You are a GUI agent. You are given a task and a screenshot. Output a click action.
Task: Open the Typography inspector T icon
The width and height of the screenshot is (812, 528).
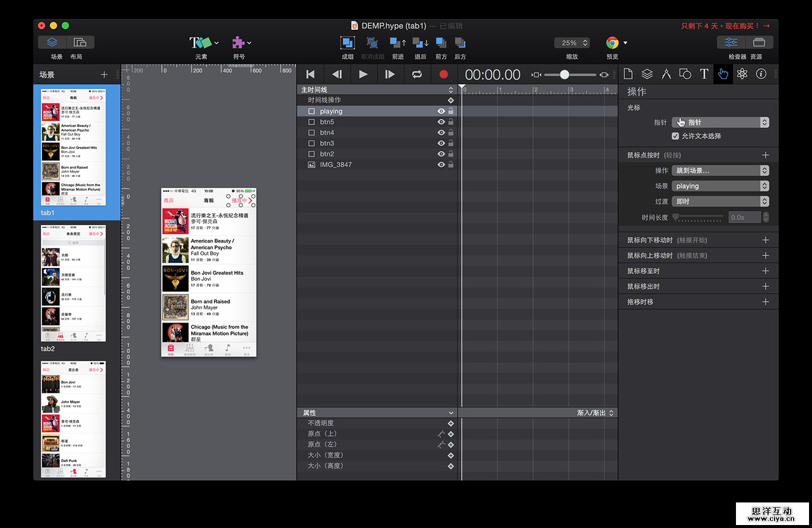[704, 74]
